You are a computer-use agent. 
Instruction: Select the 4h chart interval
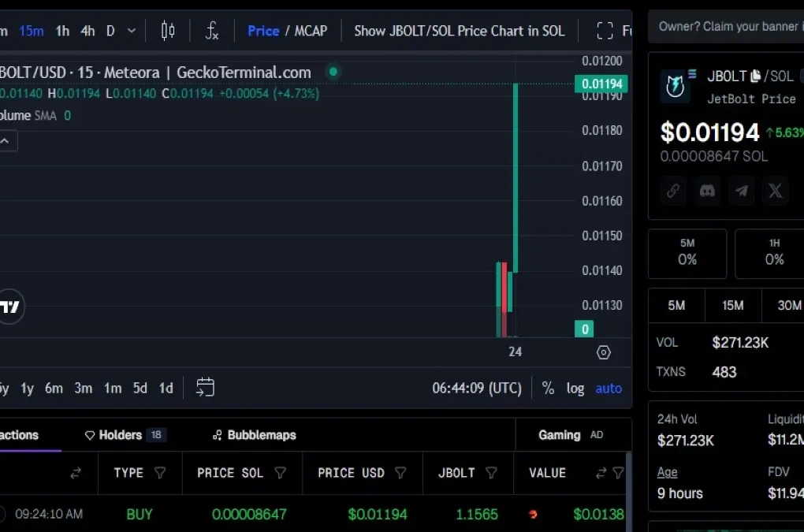point(87,31)
